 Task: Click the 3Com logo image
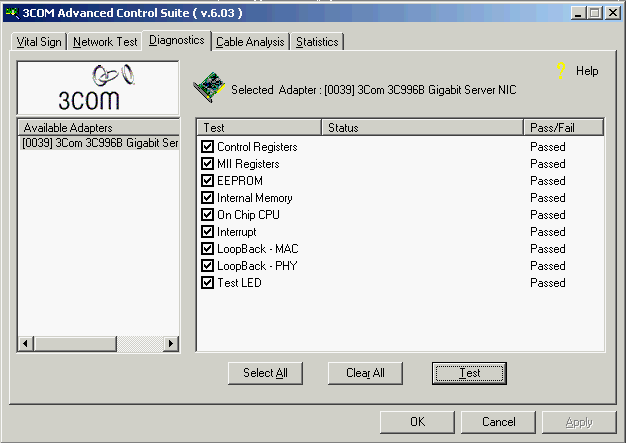(x=98, y=88)
